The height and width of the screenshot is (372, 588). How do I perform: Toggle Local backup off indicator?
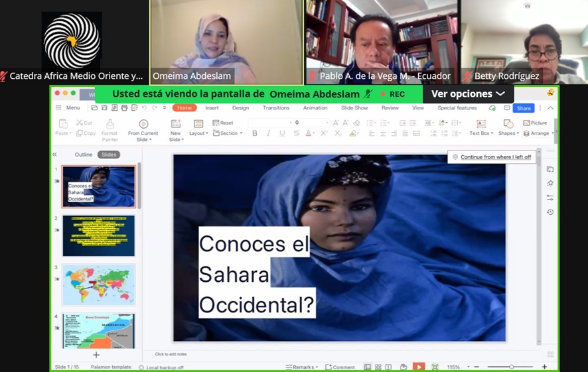[161, 367]
